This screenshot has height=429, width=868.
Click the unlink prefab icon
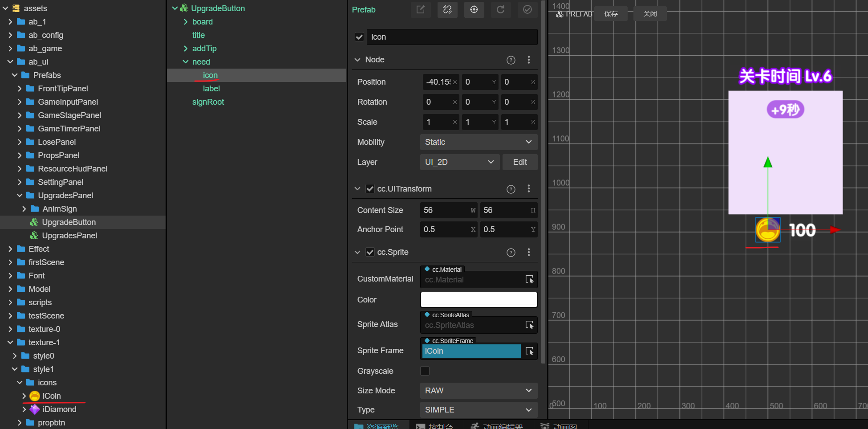(x=447, y=10)
